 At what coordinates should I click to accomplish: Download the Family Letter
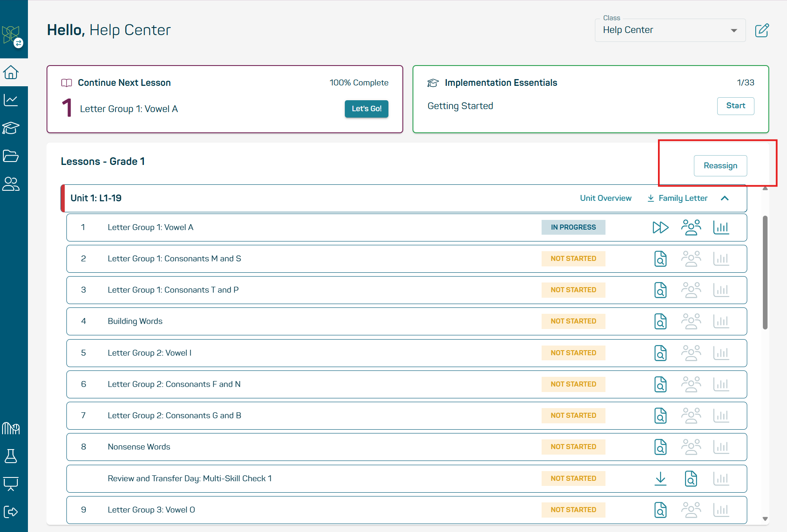point(677,198)
